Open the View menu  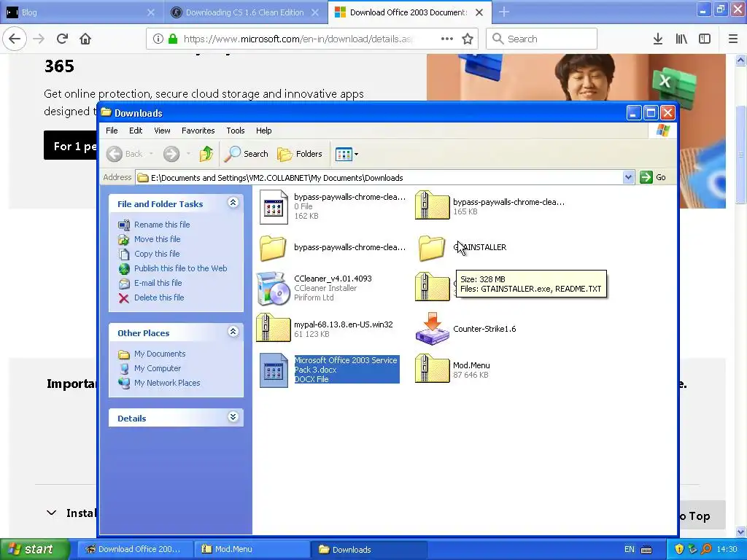click(x=162, y=131)
